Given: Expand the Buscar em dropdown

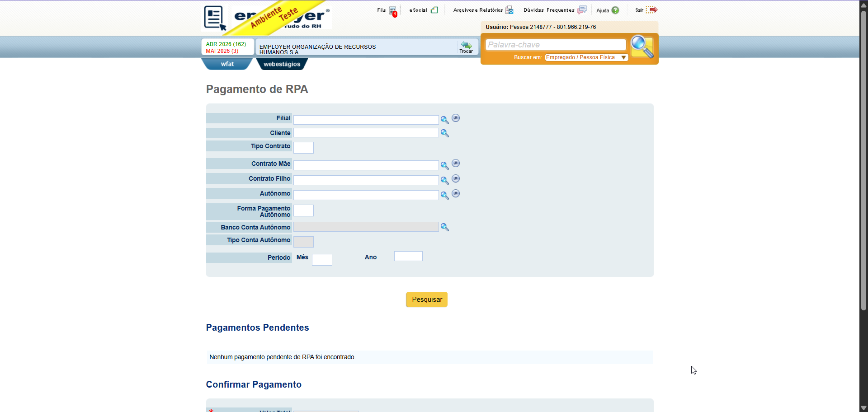Looking at the screenshot, I should click(x=586, y=57).
